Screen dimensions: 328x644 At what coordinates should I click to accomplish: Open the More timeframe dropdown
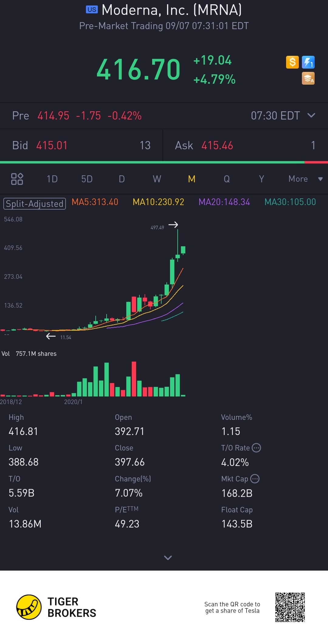point(305,179)
